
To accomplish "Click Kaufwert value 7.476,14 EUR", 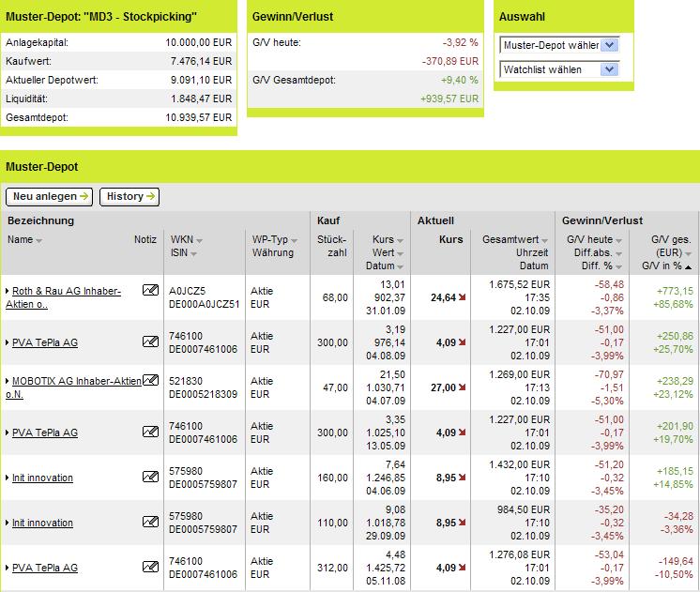I will coord(202,61).
